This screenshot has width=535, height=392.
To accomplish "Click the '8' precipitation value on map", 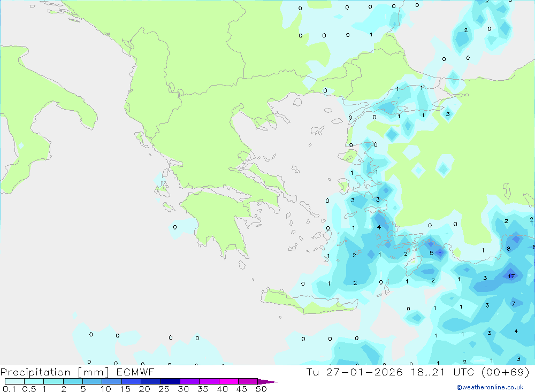I will (x=508, y=249).
